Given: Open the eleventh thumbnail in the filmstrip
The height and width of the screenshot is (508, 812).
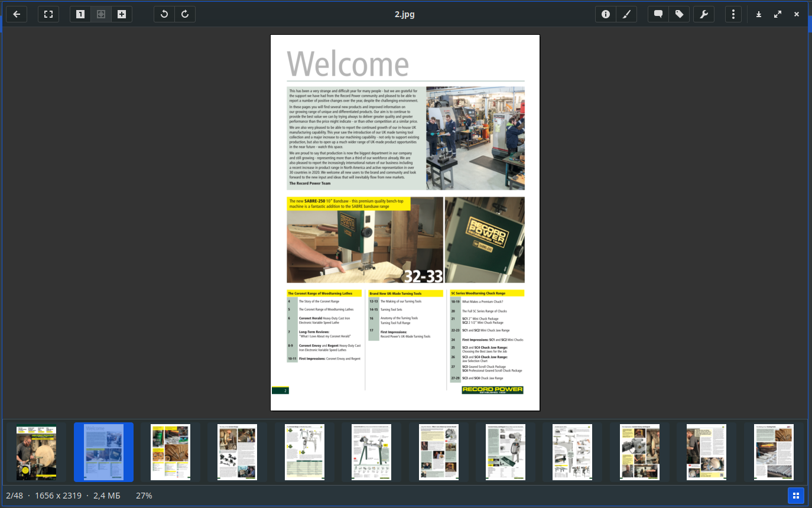Looking at the screenshot, I should 707,452.
